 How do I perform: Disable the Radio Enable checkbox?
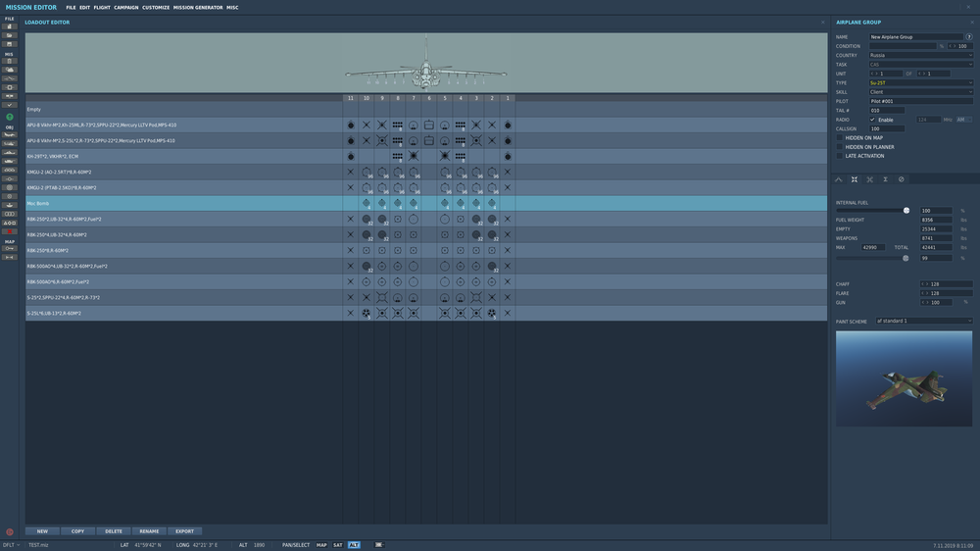click(872, 120)
